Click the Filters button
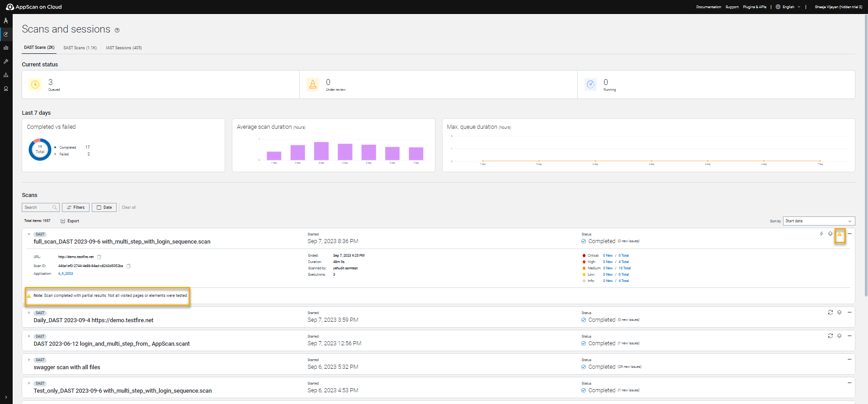 (75, 207)
